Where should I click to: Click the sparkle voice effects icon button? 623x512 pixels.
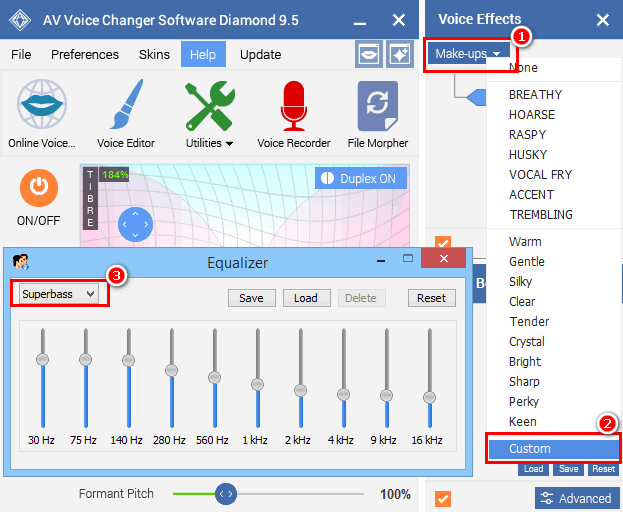(x=400, y=54)
